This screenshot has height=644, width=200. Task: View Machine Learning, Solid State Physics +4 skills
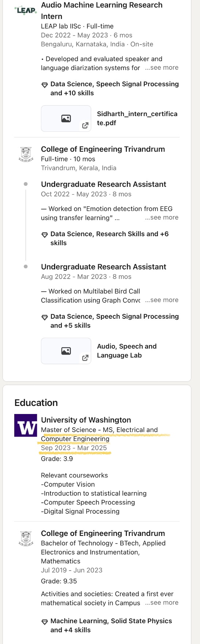pyautogui.click(x=111, y=625)
